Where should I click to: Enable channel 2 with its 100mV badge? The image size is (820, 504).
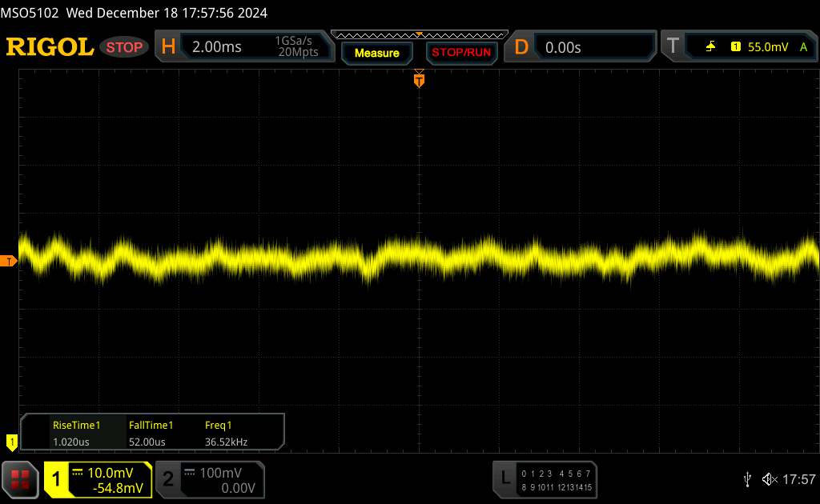click(x=208, y=479)
